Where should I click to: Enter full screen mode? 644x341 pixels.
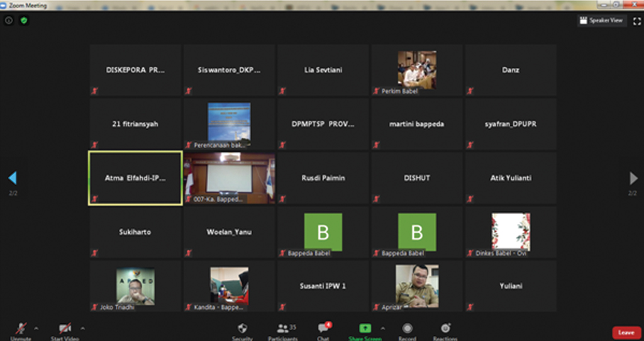click(636, 21)
